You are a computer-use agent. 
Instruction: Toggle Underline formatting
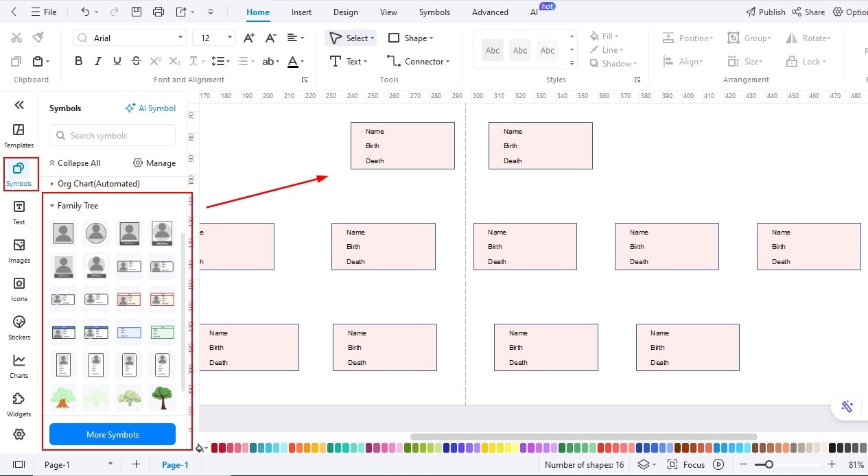[x=117, y=61]
